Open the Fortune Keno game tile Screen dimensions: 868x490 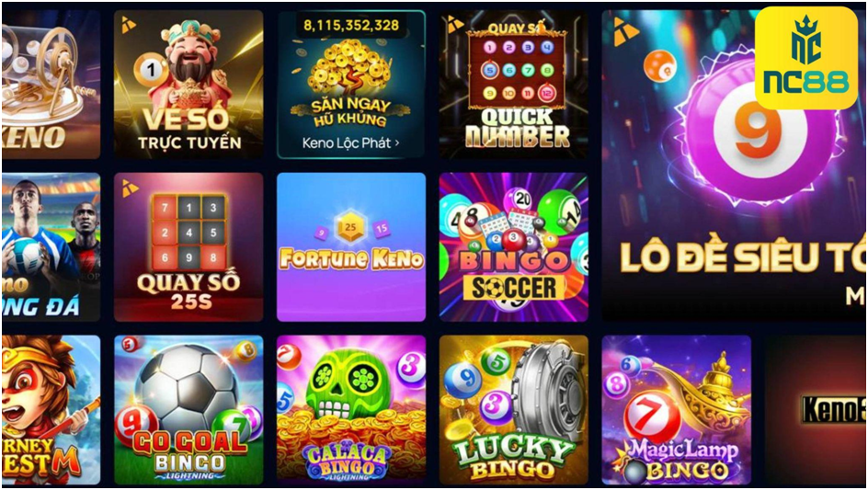click(x=351, y=247)
